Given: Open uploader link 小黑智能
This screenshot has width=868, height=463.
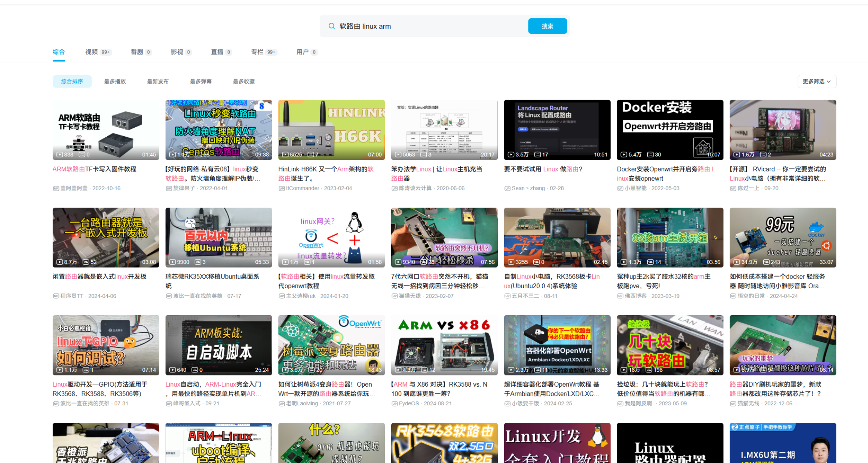Looking at the screenshot, I should [635, 188].
